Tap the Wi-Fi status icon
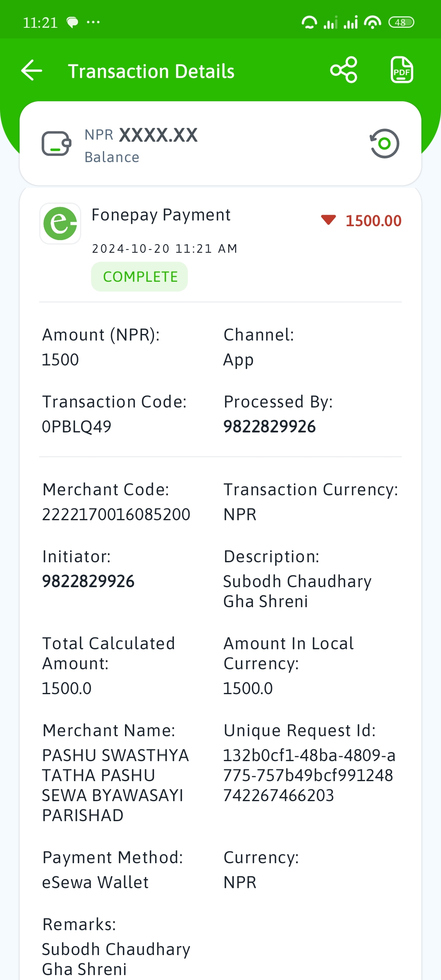The height and width of the screenshot is (980, 441). click(x=372, y=22)
